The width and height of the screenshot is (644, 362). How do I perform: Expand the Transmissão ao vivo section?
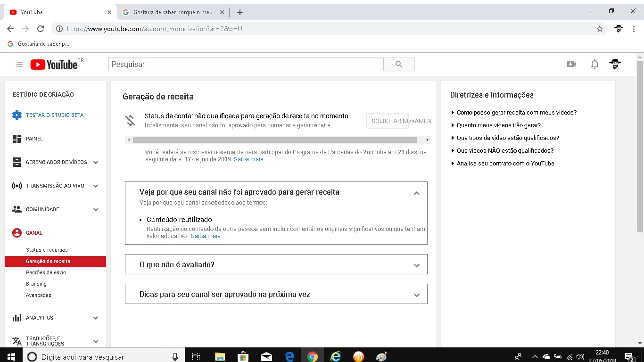[x=96, y=186]
